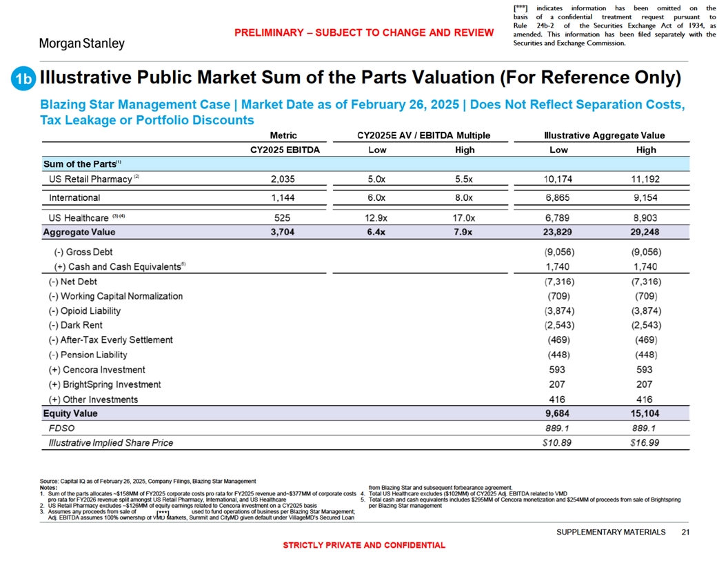Select the 'Source: Capital IQ' footnote line
Screen dimensions: 728x563
click(148, 482)
